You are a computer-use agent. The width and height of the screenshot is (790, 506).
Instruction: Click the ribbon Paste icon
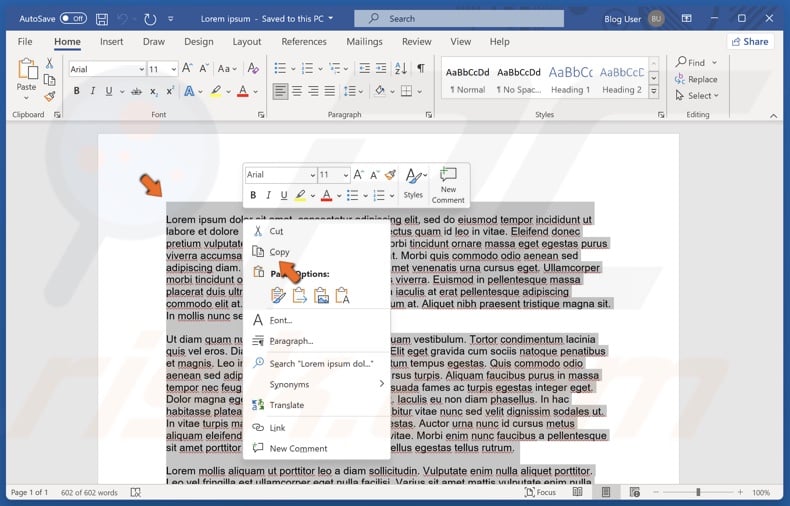point(27,69)
